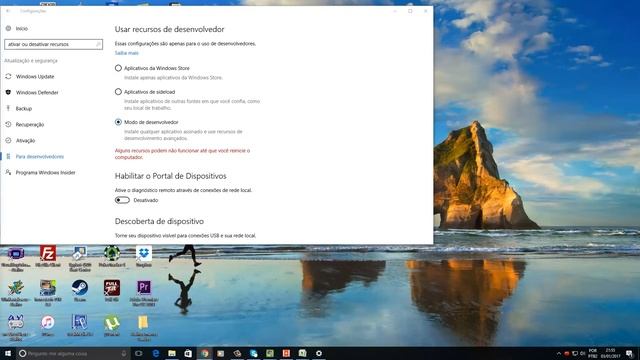Open File Explorer from the taskbar
Screen dimensions: 640x360
pyautogui.click(x=172, y=353)
